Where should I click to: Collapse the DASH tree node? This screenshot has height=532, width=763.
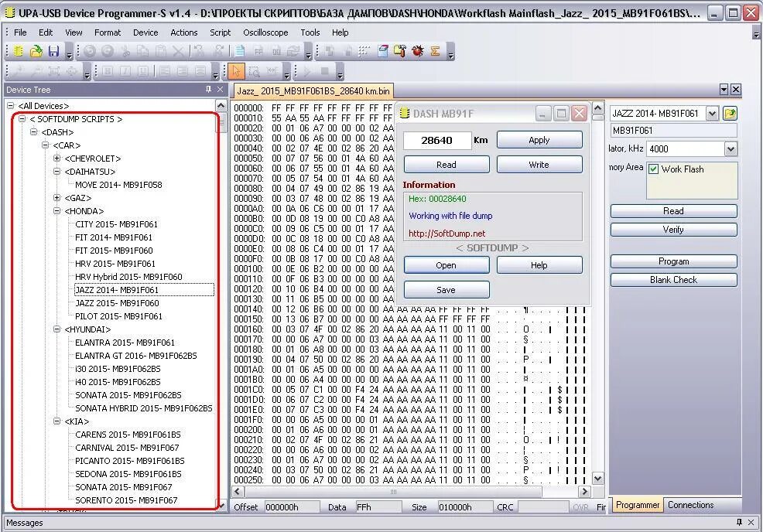[33, 131]
